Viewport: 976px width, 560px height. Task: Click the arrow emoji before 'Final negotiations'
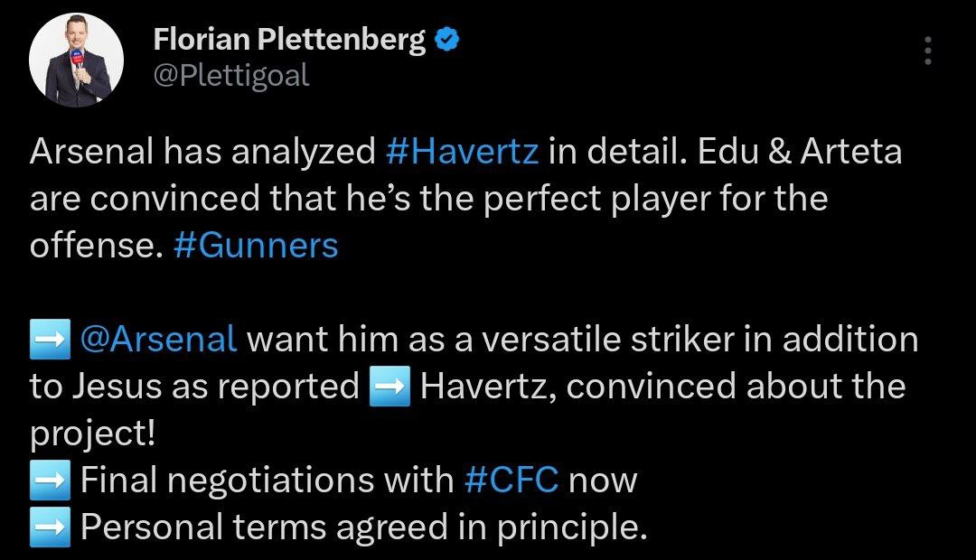coord(50,481)
